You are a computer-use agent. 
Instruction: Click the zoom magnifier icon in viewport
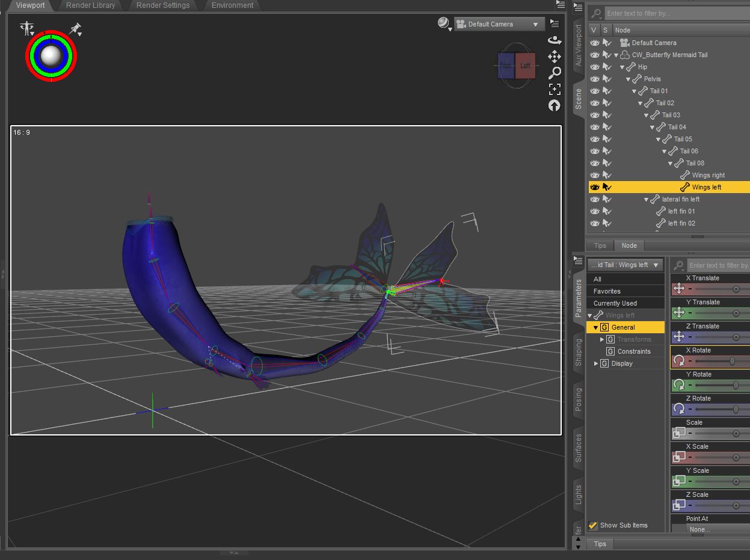[x=555, y=73]
